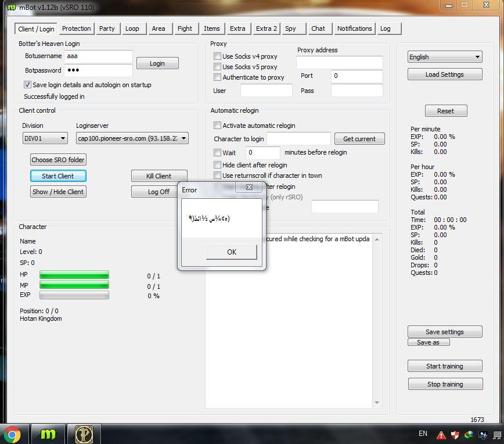Close the Error dialog with the X
Viewport: 504px width, 444px height.
[250, 187]
